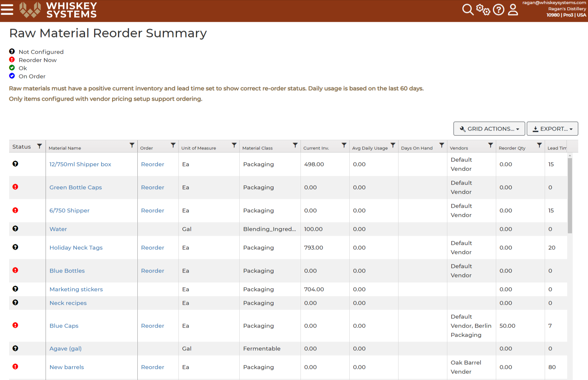Filter the Unit of Measure column

[234, 145]
